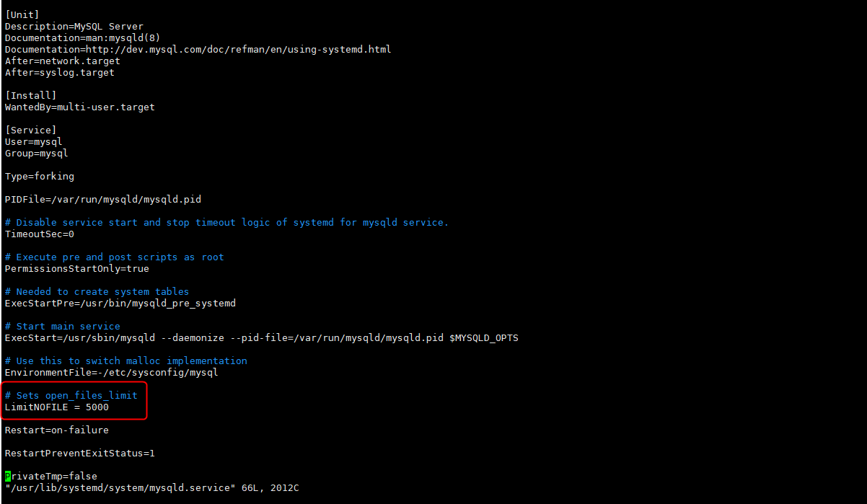Select the After=network.target line
This screenshot has height=504, width=867.
(63, 61)
